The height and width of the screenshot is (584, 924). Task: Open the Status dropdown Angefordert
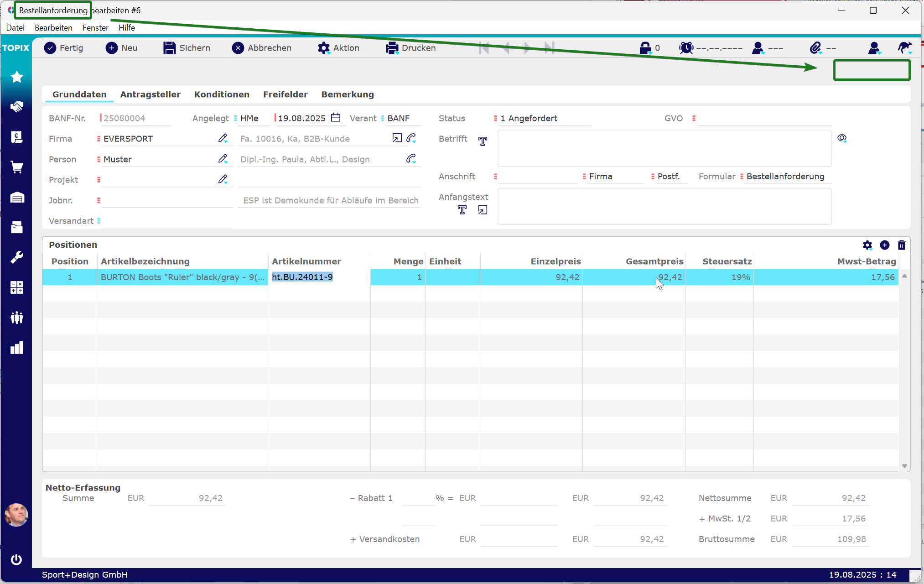543,118
